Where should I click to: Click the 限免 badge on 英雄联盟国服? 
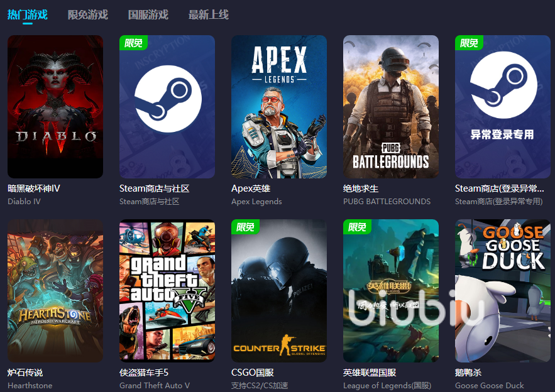pos(357,227)
